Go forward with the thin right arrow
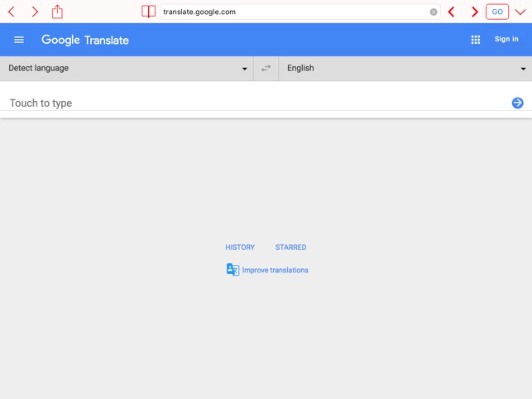The height and width of the screenshot is (399, 532). click(x=35, y=12)
